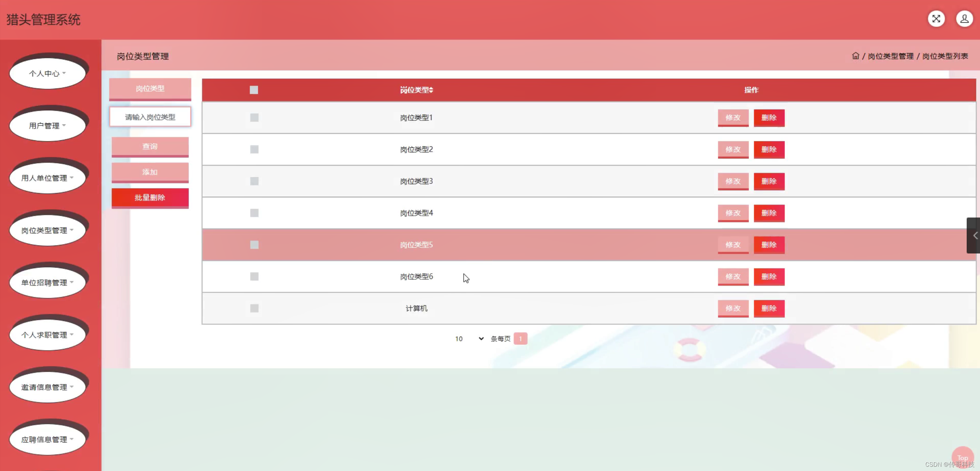This screenshot has height=471, width=980.
Task: Click the home icon in breadcrumb
Action: click(855, 56)
